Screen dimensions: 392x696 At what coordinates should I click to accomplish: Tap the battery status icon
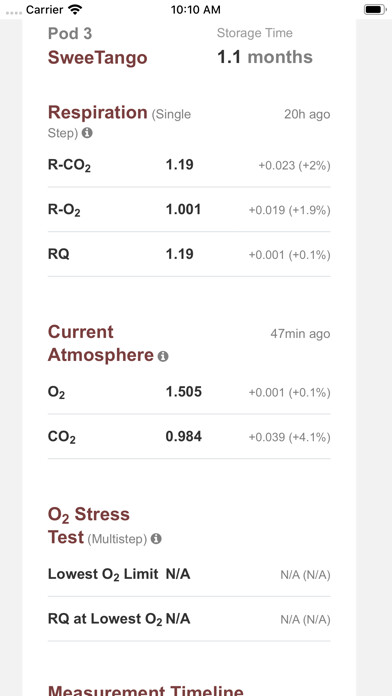point(375,9)
